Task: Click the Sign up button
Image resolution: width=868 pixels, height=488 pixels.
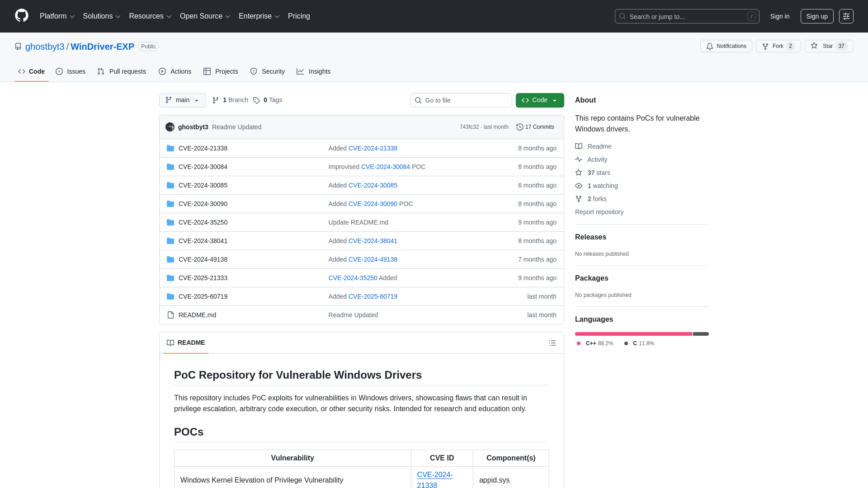Action: (x=817, y=16)
